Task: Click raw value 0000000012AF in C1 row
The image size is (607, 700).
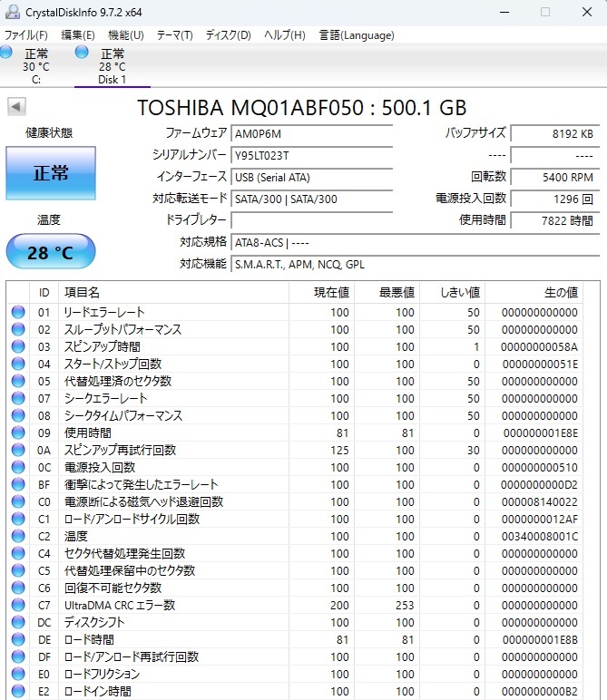Action: click(x=540, y=519)
